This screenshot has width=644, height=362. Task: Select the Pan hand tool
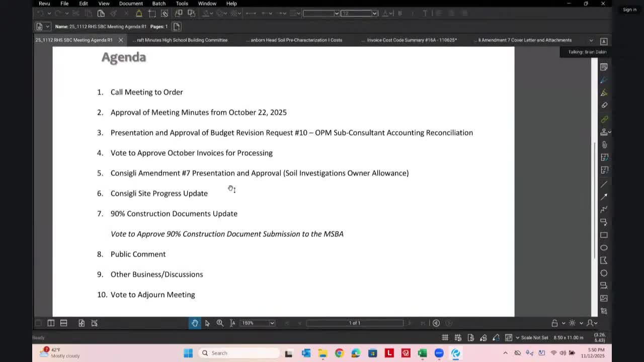pyautogui.click(x=195, y=323)
